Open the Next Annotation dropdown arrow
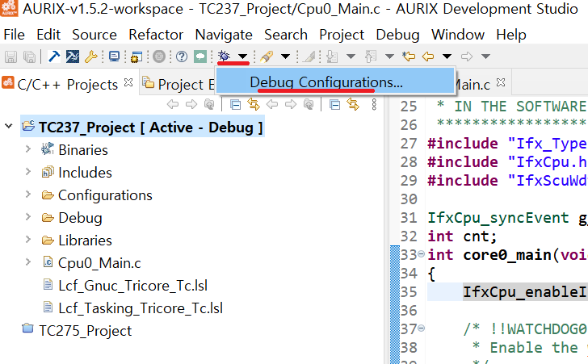The image size is (588, 364). [351, 56]
